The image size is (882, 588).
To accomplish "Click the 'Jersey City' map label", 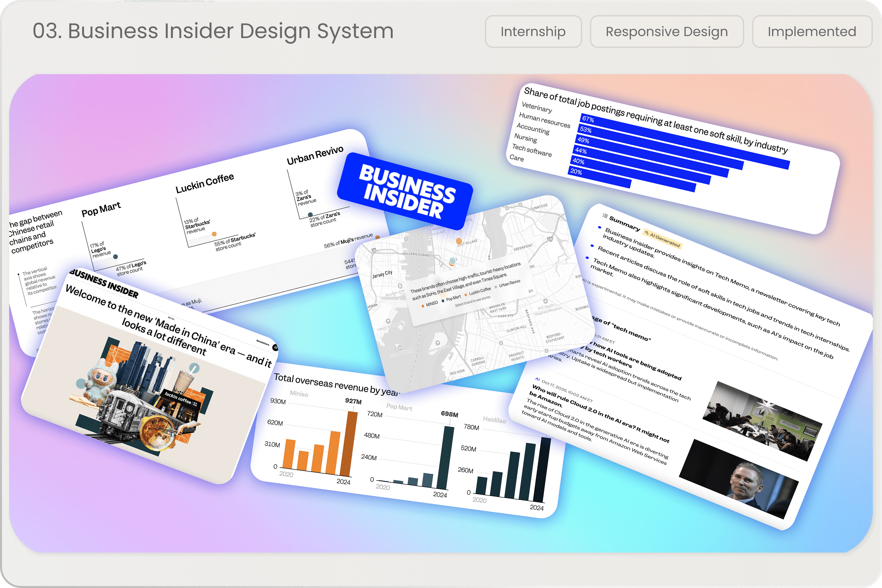I will tap(382, 274).
